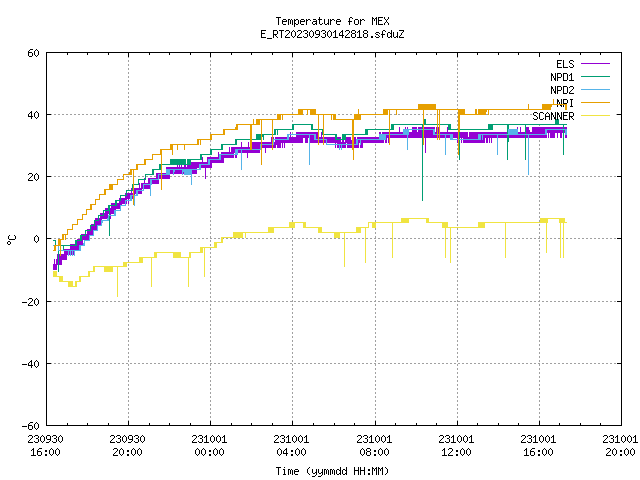This screenshot has width=640, height=480.
Task: Click the y-axis label -20
Action: (x=31, y=302)
